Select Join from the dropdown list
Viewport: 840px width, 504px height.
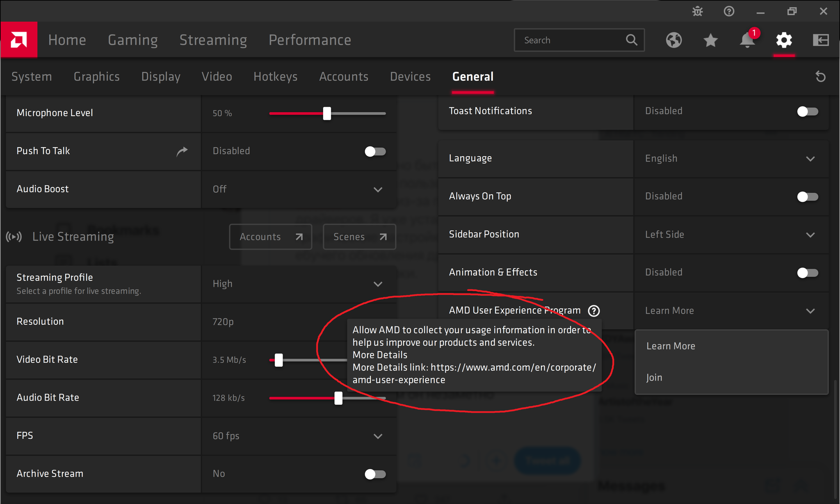654,377
